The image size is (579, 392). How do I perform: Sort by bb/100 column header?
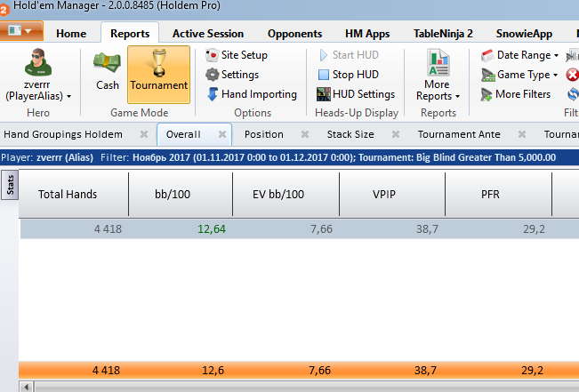click(181, 194)
